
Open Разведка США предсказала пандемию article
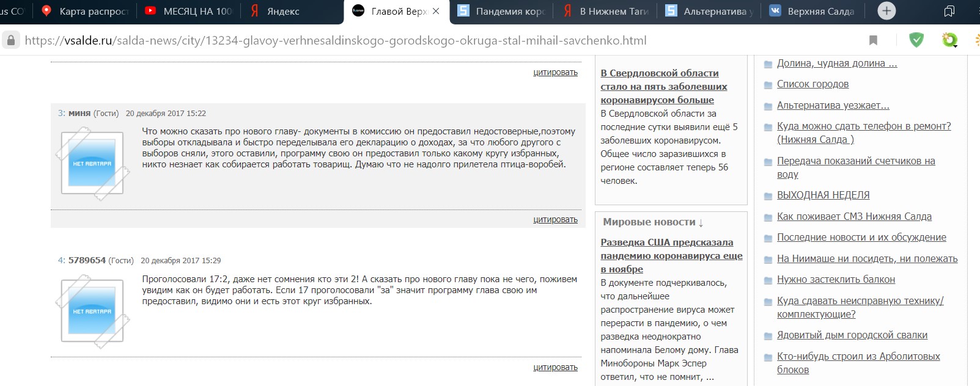pos(671,255)
